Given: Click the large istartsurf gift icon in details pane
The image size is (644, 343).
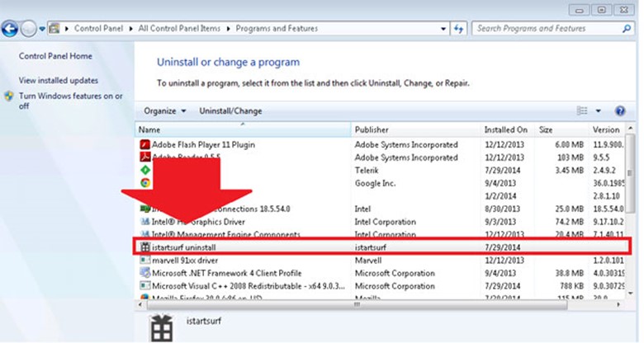Looking at the screenshot, I should [161, 328].
